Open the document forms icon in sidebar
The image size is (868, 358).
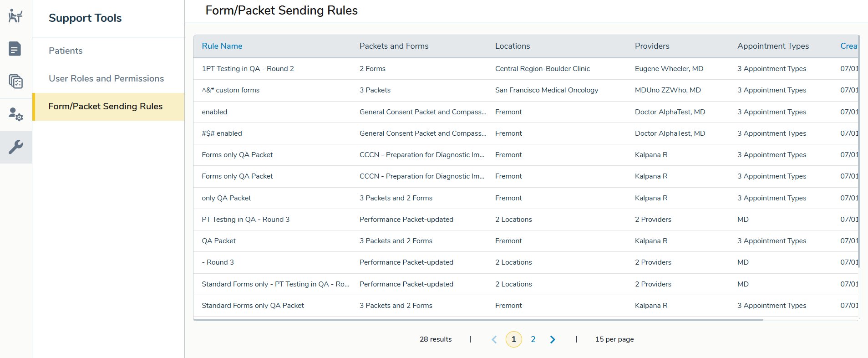(15, 49)
